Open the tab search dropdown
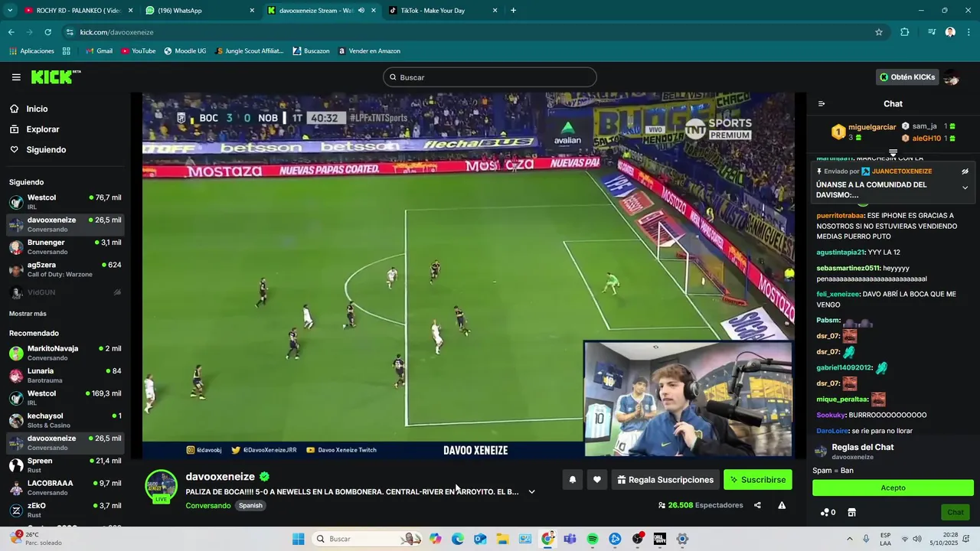Viewport: 980px width, 551px height. 10,11
